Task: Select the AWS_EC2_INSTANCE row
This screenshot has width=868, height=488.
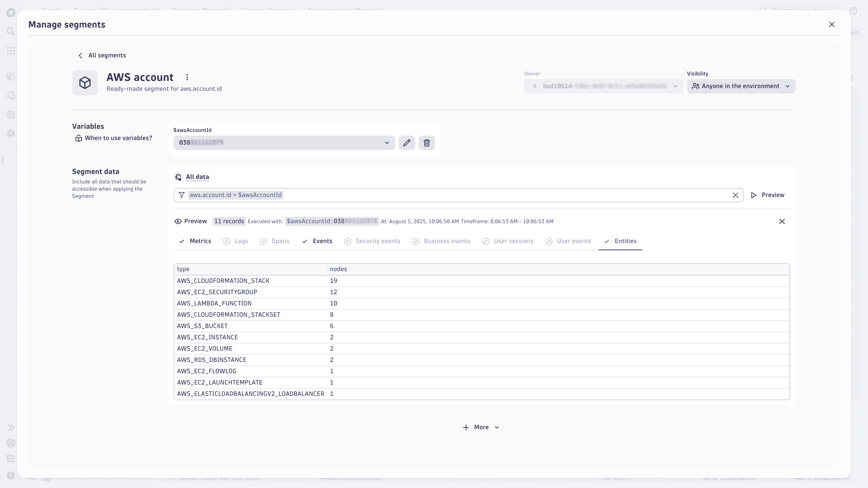Action: pyautogui.click(x=482, y=337)
